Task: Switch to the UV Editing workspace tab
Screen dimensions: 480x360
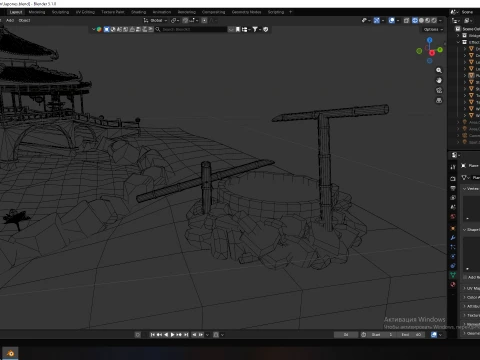Action: coord(85,12)
